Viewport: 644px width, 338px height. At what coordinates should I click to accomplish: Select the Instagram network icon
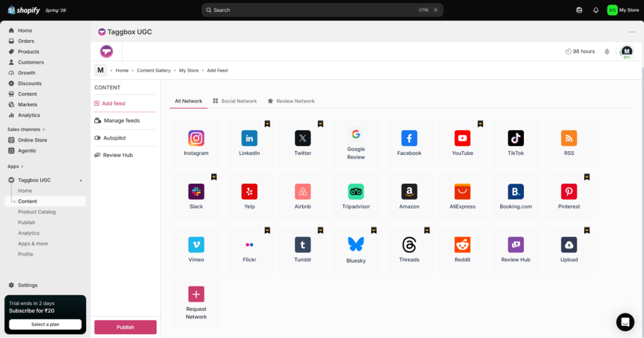(x=196, y=138)
